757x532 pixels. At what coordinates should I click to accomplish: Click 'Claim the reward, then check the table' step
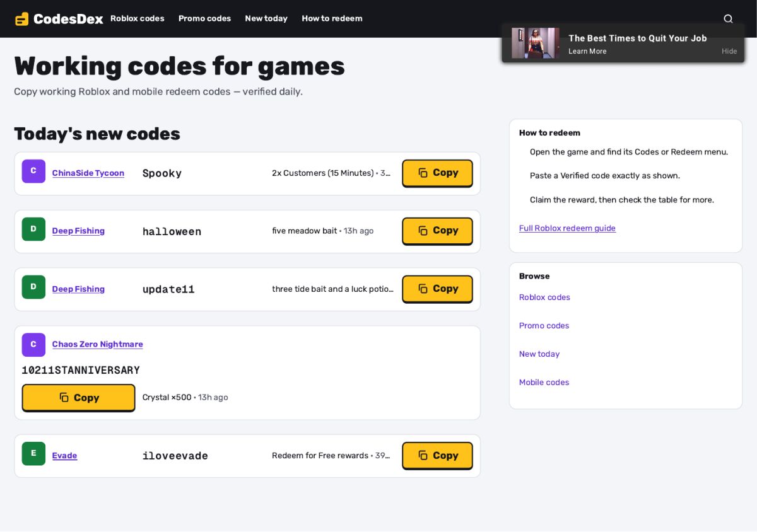[x=622, y=200]
